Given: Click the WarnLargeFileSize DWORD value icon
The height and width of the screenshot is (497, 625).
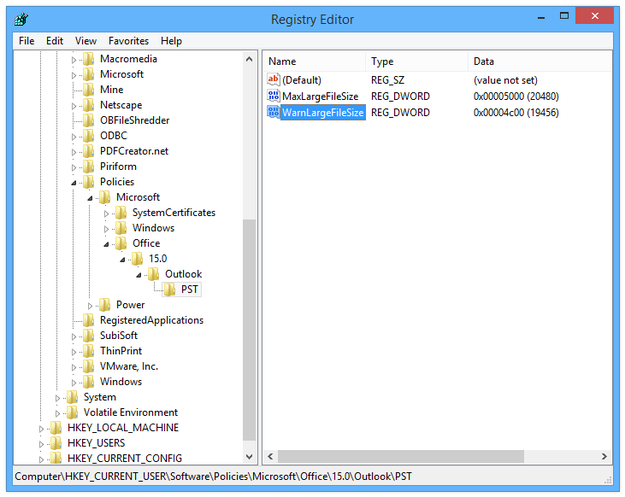Looking at the screenshot, I should (x=273, y=112).
